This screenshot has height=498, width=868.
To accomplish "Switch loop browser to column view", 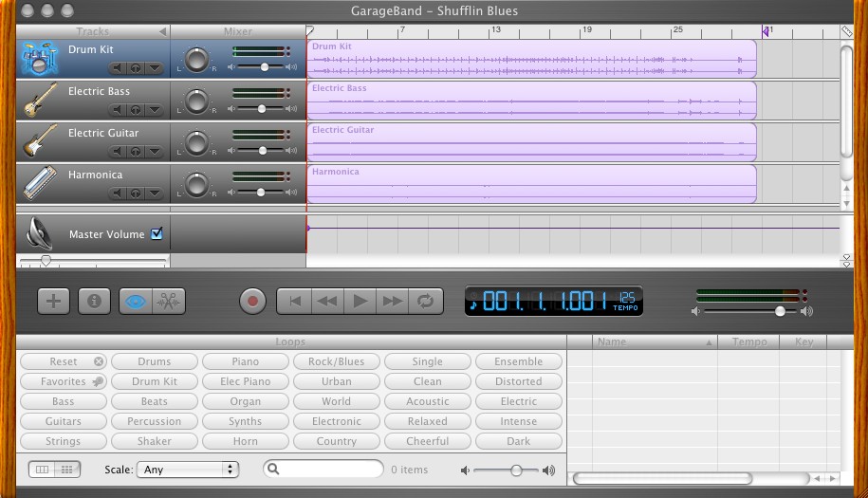I will click(x=42, y=470).
